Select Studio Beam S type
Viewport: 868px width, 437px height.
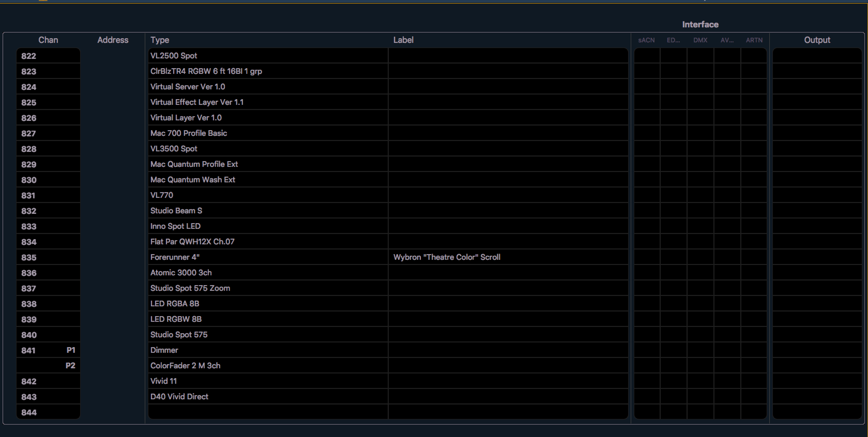[268, 211]
